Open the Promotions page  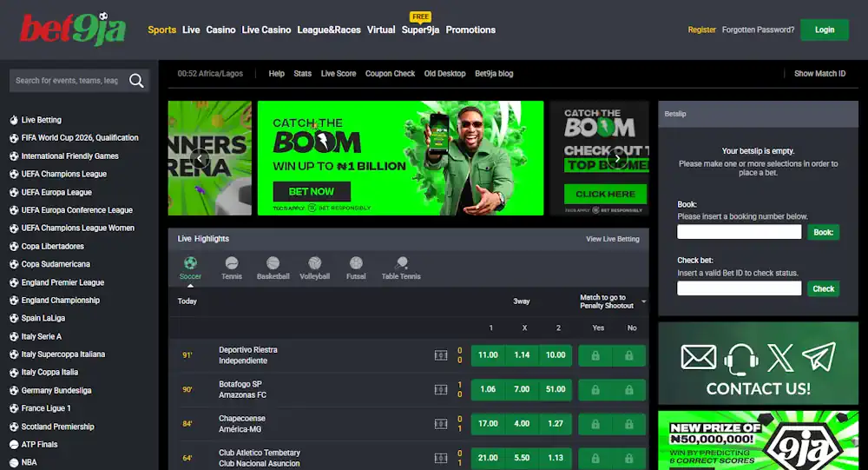pos(470,30)
